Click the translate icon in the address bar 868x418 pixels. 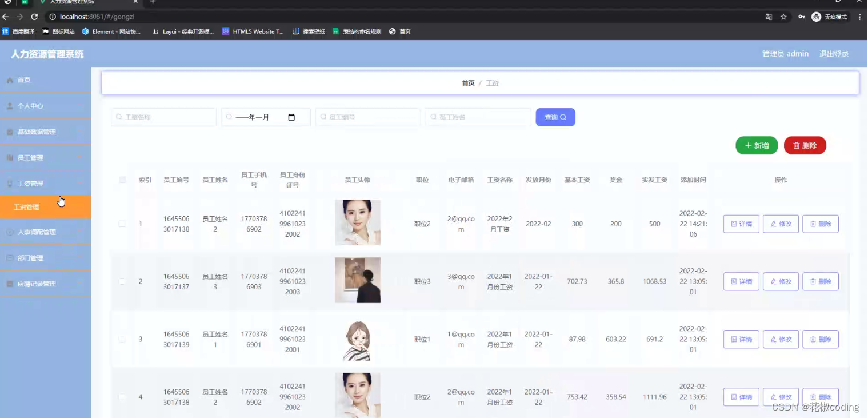point(769,17)
